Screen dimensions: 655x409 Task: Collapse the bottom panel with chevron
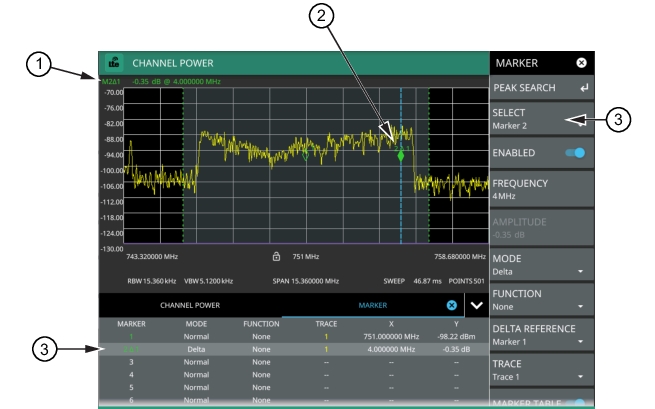coord(476,304)
